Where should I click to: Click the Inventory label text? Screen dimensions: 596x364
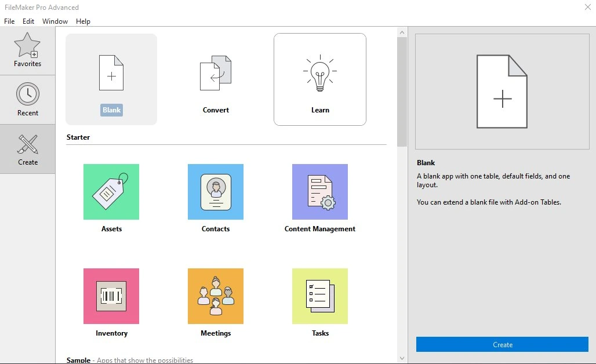point(111,333)
